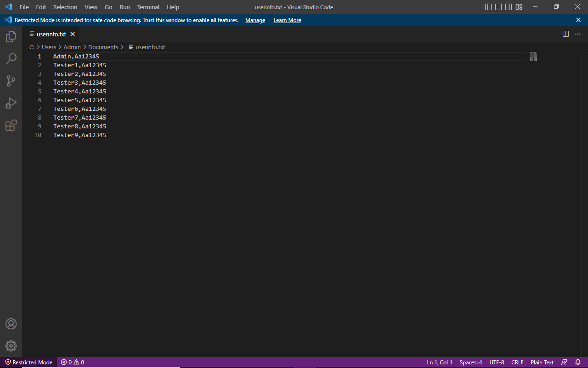The image size is (588, 368).
Task: Click the Tester7,Aa12345 line
Action: pyautogui.click(x=80, y=118)
